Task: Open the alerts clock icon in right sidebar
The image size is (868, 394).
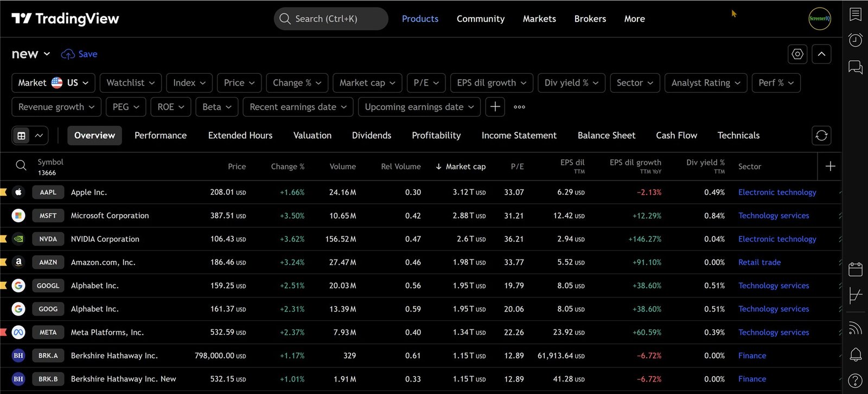Action: pyautogui.click(x=856, y=40)
